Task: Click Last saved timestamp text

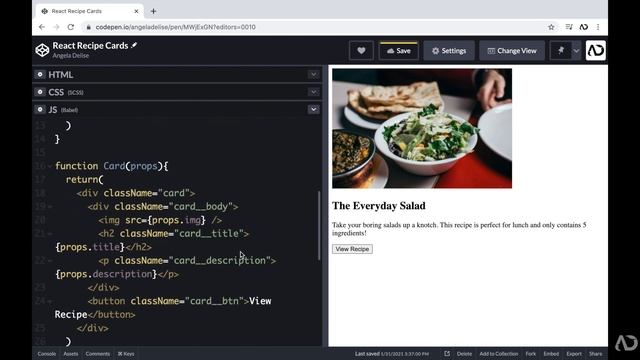Action: point(392,354)
